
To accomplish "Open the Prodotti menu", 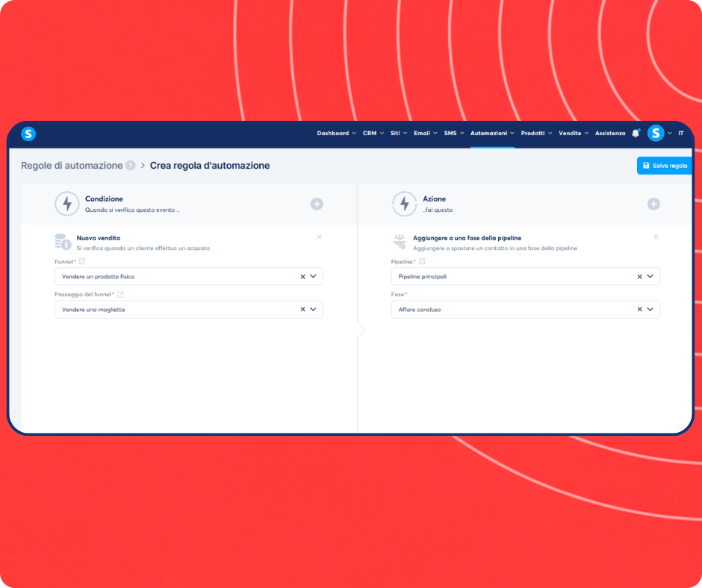I will tap(536, 134).
